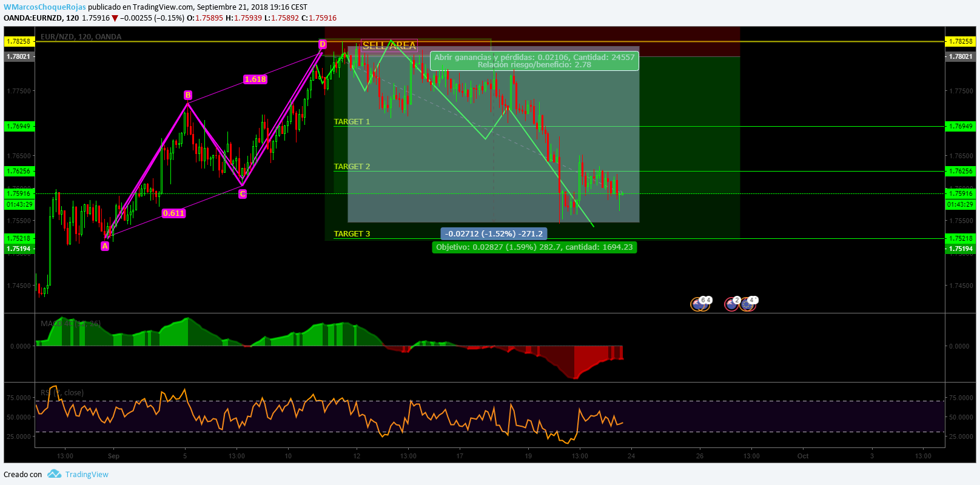The image size is (980, 485).
Task: Click the blue -0.02712 (-1.52%) measurement label
Action: pos(494,234)
